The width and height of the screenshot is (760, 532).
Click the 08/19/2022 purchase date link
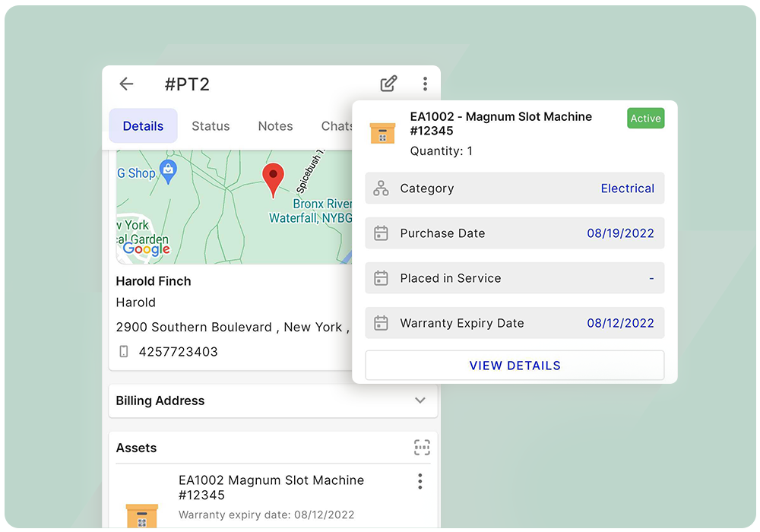tap(621, 233)
